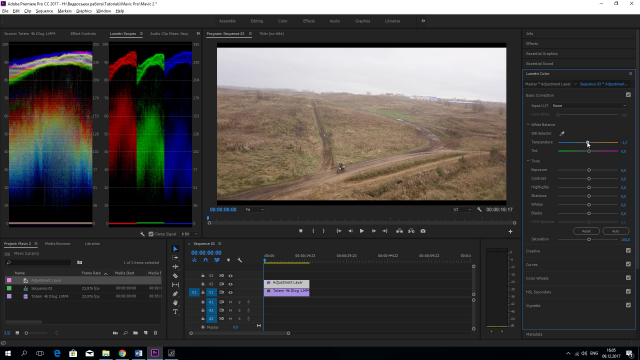
Task: Toggle Clamp Signal checkbox
Action: click(x=151, y=234)
